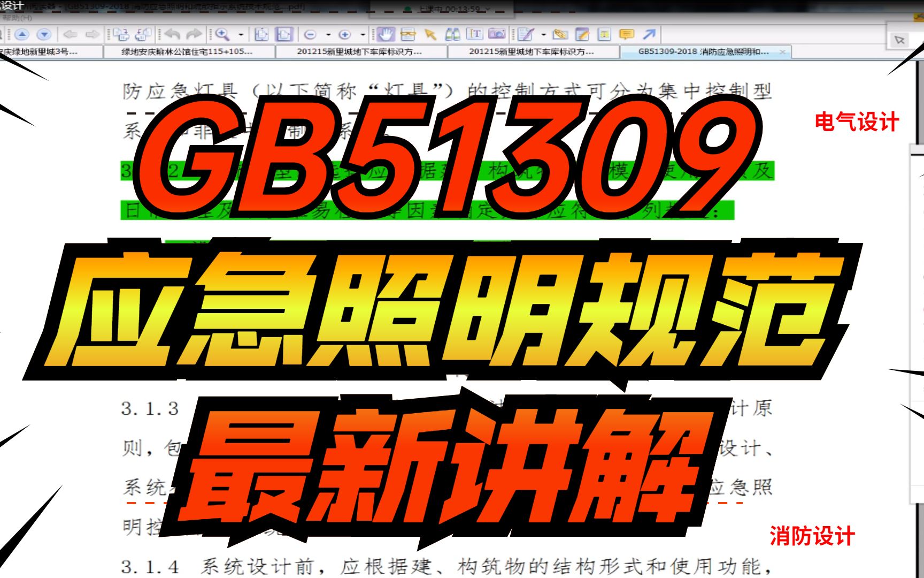Click the pointer icon in right panel
This screenshot has width=924, height=578.
pyautogui.click(x=899, y=40)
